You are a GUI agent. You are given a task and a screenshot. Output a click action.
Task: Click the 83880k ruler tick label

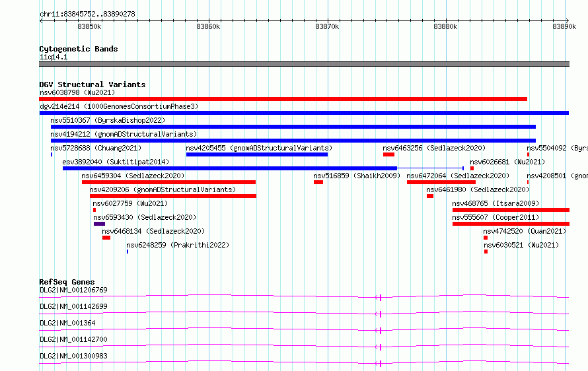tap(445, 26)
